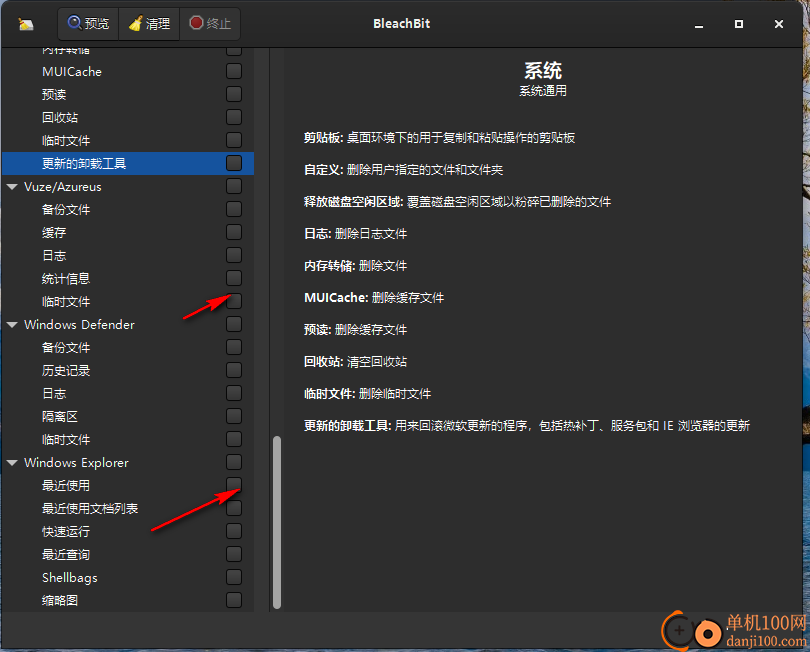Select the Vuze/Azureus group label
This screenshot has width=810, height=652.
(x=63, y=187)
